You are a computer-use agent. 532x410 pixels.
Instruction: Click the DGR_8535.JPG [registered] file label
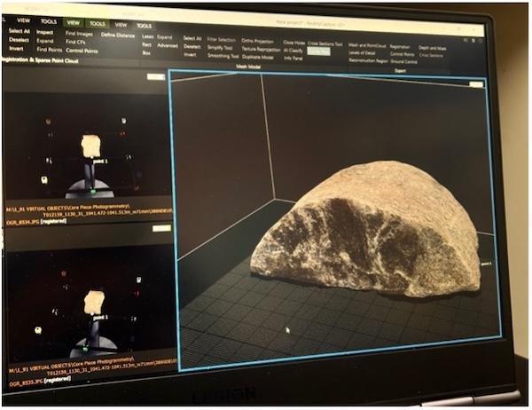[x=40, y=382]
